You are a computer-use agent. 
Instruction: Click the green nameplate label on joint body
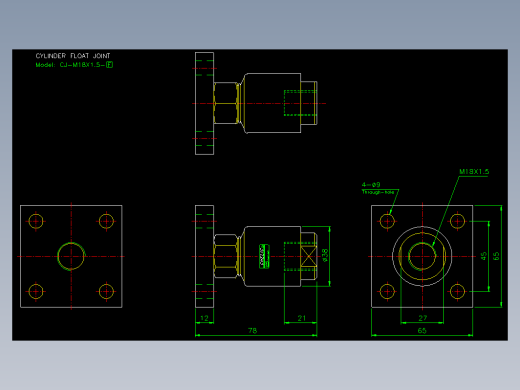pyautogui.click(x=264, y=256)
